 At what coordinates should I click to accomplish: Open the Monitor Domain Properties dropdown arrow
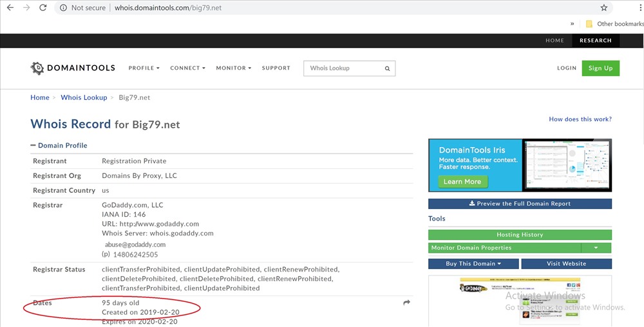tap(596, 248)
